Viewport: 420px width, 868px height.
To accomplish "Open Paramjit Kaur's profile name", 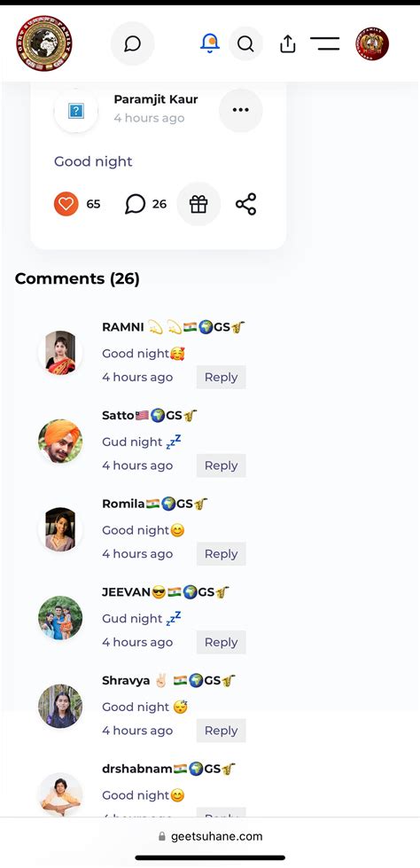I will pos(155,99).
